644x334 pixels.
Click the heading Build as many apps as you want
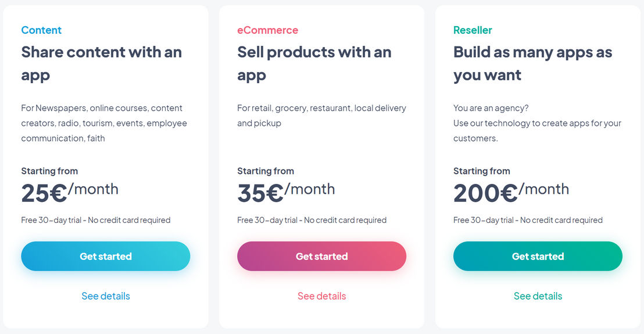point(533,63)
